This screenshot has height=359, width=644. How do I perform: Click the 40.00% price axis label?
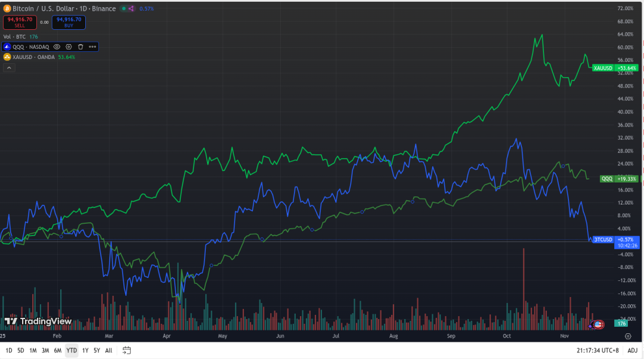(x=626, y=112)
